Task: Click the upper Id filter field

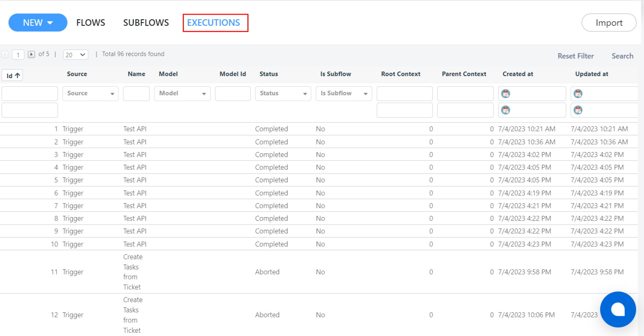Action: click(30, 94)
